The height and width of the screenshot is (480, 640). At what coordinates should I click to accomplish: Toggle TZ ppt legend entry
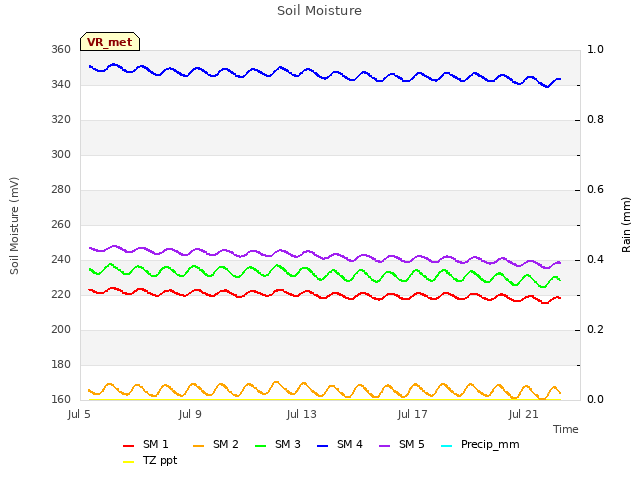pos(150,460)
